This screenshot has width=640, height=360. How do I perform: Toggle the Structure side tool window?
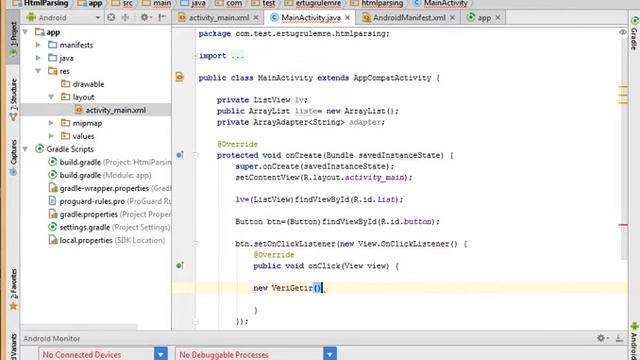(13, 100)
